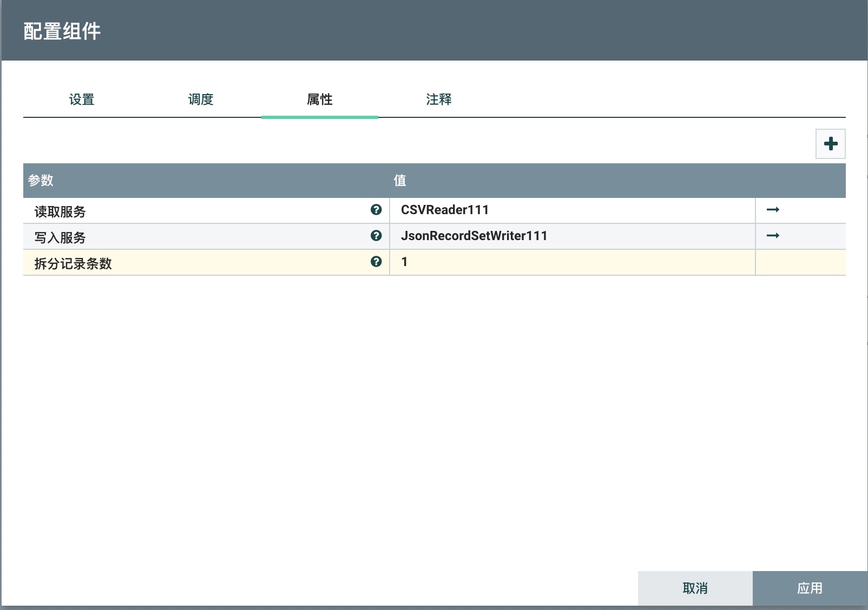
Task: Click the 值 column header
Action: (x=400, y=181)
